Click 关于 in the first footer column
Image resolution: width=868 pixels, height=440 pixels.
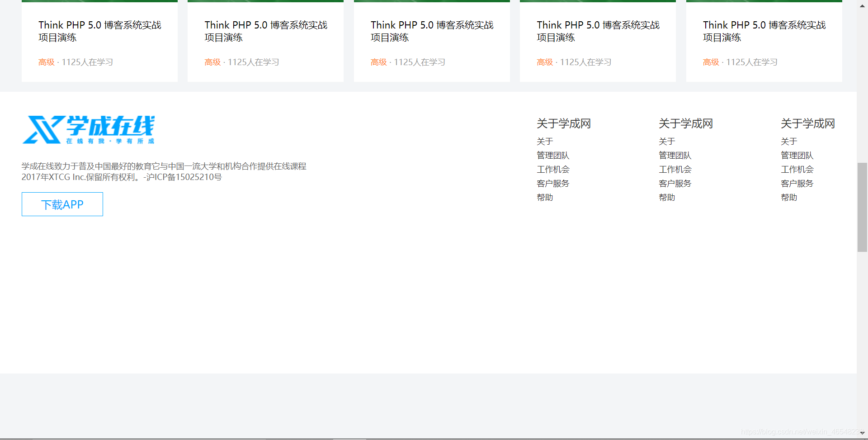click(x=545, y=142)
